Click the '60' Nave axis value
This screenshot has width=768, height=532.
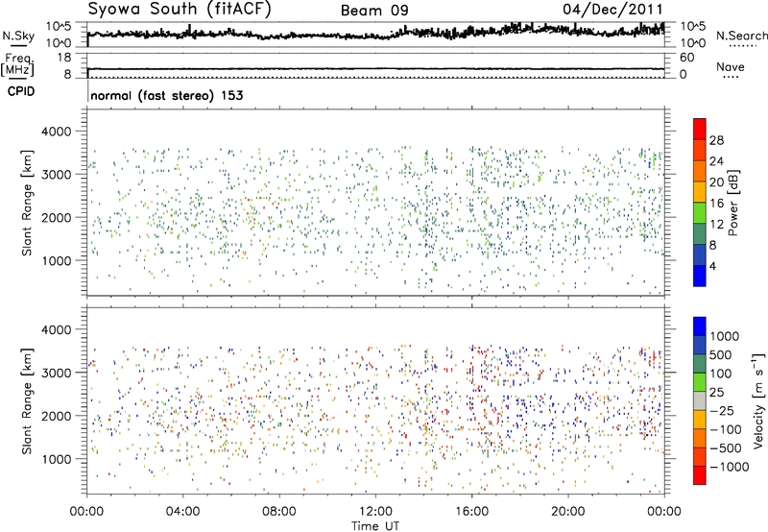coord(686,58)
